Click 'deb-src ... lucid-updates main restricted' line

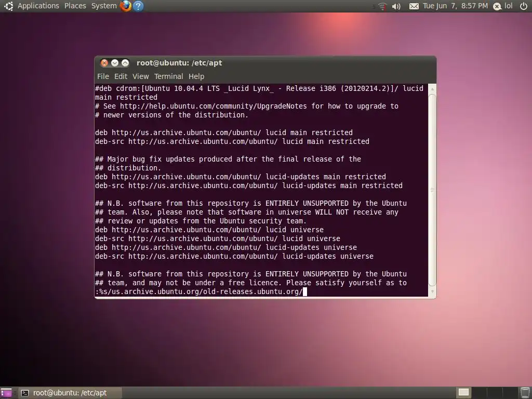pos(249,185)
